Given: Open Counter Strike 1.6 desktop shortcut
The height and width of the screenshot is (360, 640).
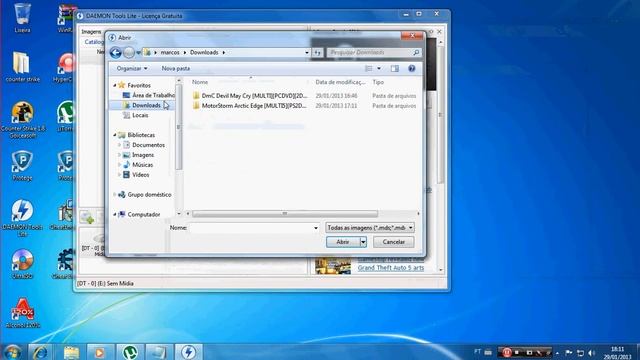Looking at the screenshot, I should 22,119.
